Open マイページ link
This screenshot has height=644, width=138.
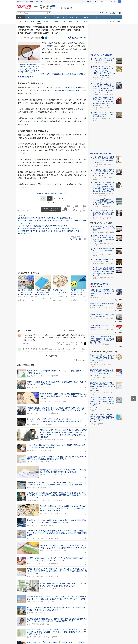coord(103,13)
